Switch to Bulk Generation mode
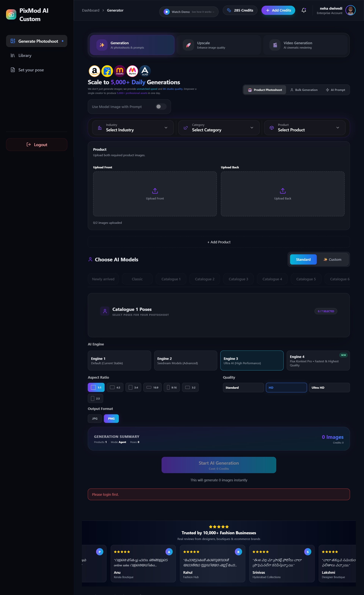364x595 pixels. pyautogui.click(x=304, y=90)
